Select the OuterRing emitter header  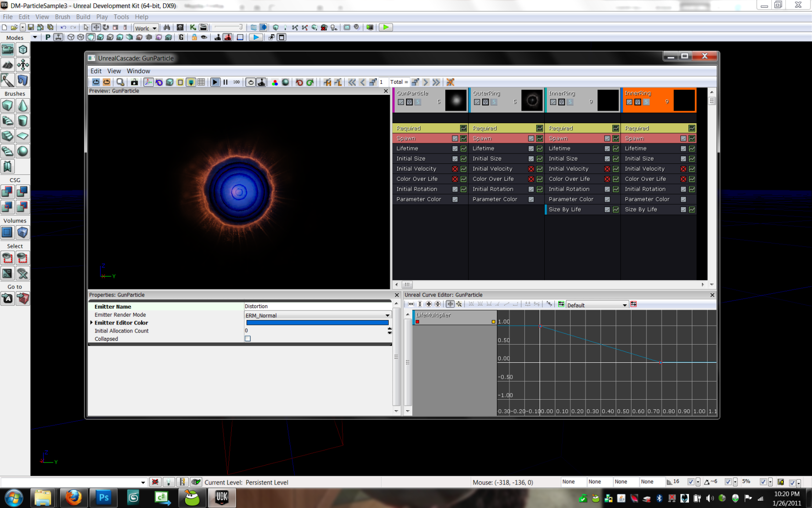(x=507, y=100)
